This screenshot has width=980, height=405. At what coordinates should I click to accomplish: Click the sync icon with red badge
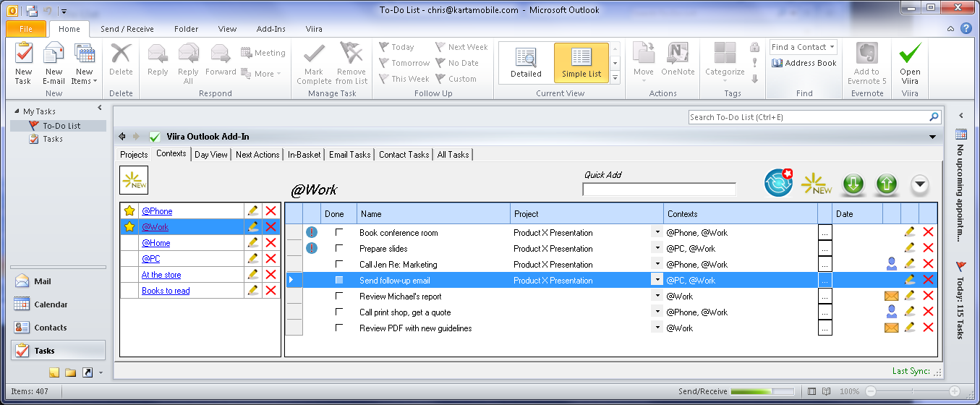point(779,184)
